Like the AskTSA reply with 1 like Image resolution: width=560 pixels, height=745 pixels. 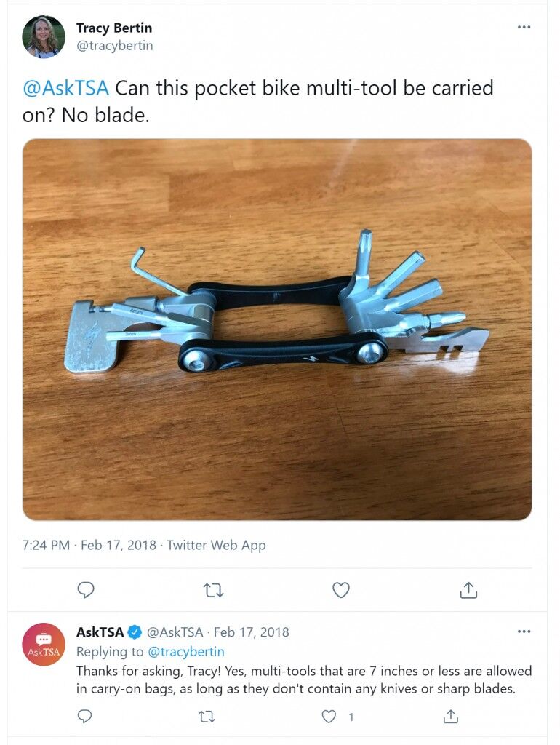pyautogui.click(x=329, y=716)
